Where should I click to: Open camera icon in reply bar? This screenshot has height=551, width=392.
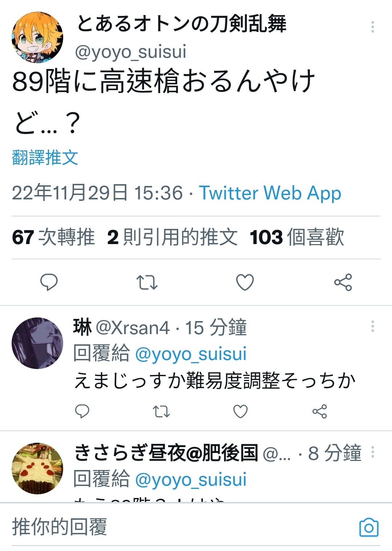tap(369, 527)
